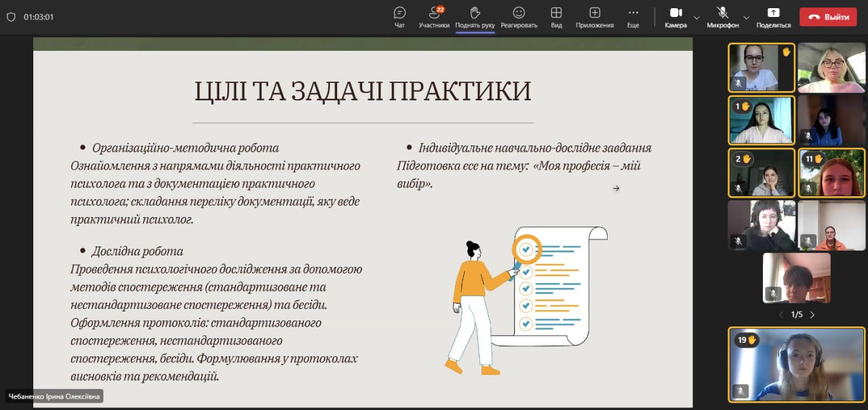Viewport: 868px width, 410px height.
Task: Expand the camera options dropdown arrow
Action: (x=696, y=17)
